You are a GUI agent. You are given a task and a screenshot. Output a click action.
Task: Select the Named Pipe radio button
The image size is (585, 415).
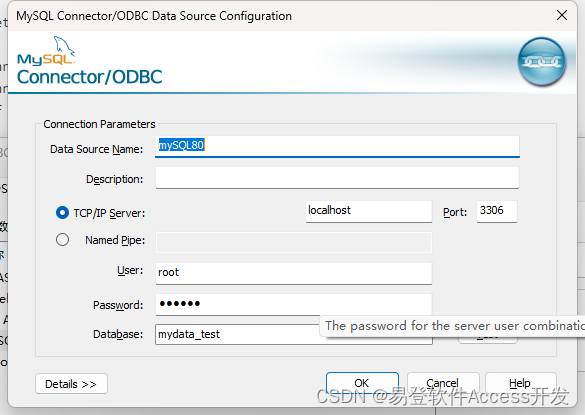(62, 240)
